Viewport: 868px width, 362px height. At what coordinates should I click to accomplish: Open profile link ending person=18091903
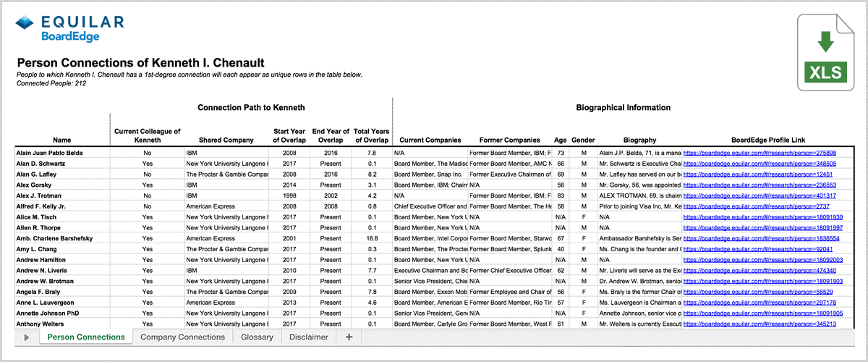coord(763,281)
